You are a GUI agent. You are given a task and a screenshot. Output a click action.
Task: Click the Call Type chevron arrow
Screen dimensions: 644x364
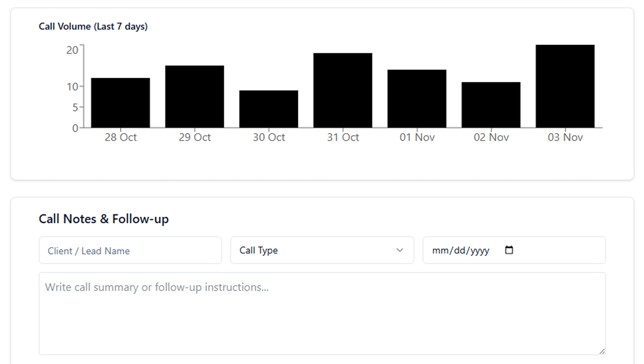pos(400,250)
